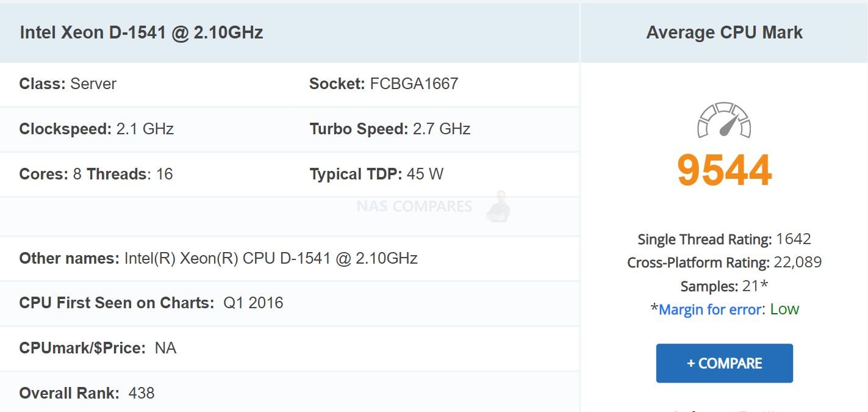Image resolution: width=868 pixels, height=412 pixels.
Task: Click the Typical TDP 45 W value
Action: pyautogui.click(x=425, y=174)
